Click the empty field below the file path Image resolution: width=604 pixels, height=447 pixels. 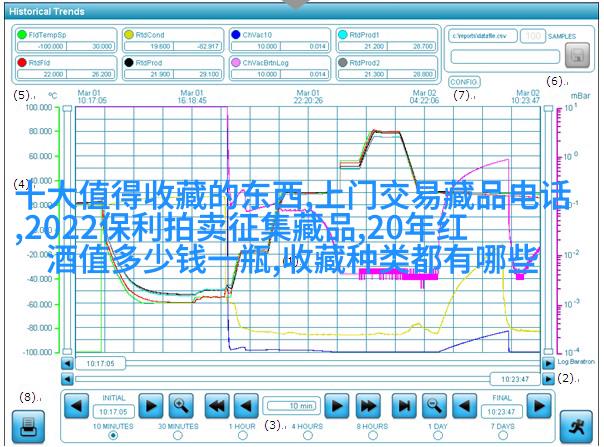pos(505,57)
